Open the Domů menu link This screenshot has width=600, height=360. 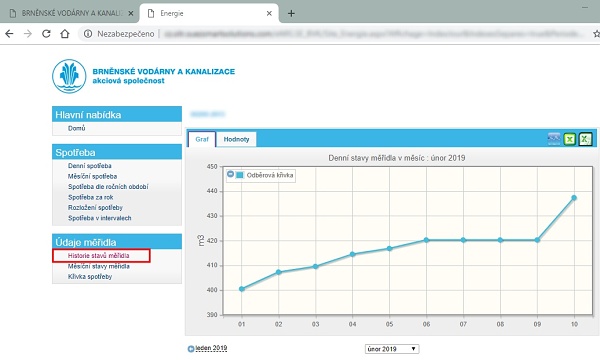(x=77, y=128)
